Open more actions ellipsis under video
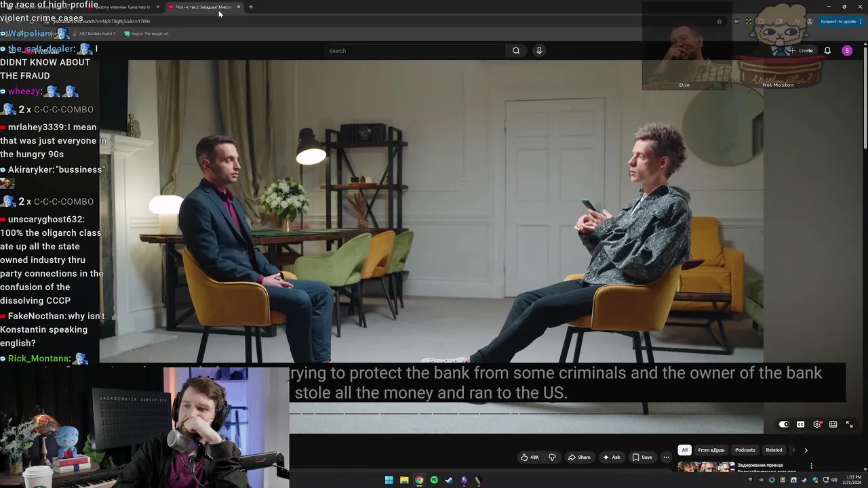Image resolution: width=868 pixels, height=488 pixels. pyautogui.click(x=666, y=457)
